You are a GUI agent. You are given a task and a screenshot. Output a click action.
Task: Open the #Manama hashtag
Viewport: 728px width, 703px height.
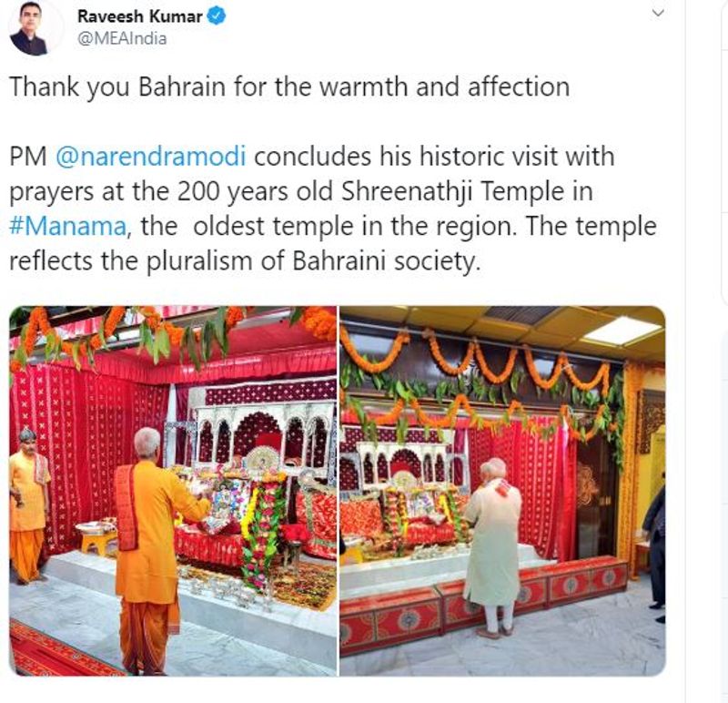67,226
